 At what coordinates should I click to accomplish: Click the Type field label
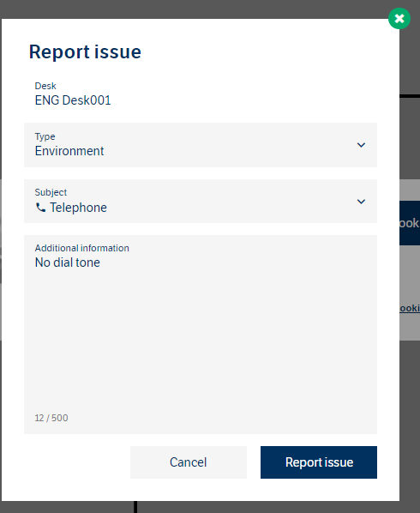point(45,136)
